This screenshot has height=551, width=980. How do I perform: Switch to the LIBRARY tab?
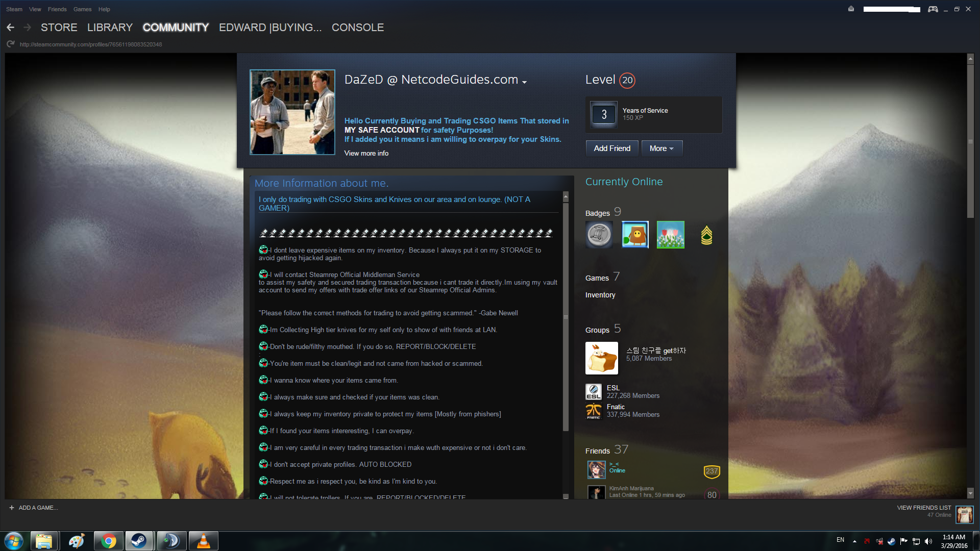[x=110, y=28]
